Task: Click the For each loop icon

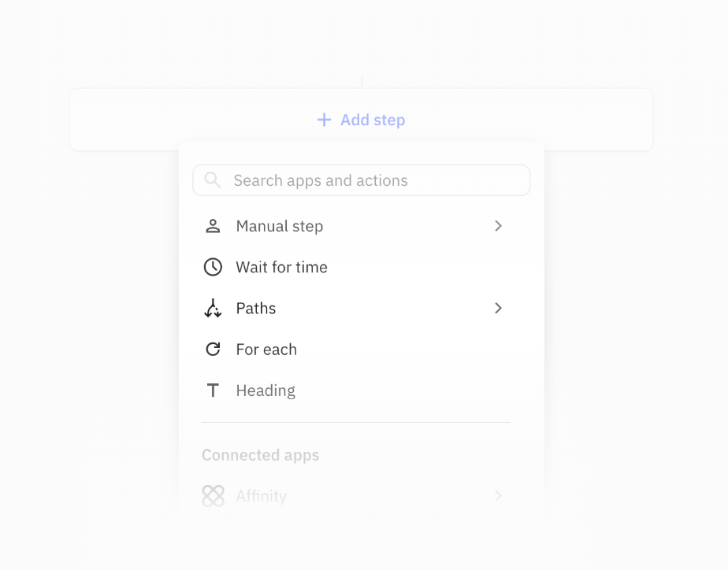Action: pyautogui.click(x=213, y=349)
